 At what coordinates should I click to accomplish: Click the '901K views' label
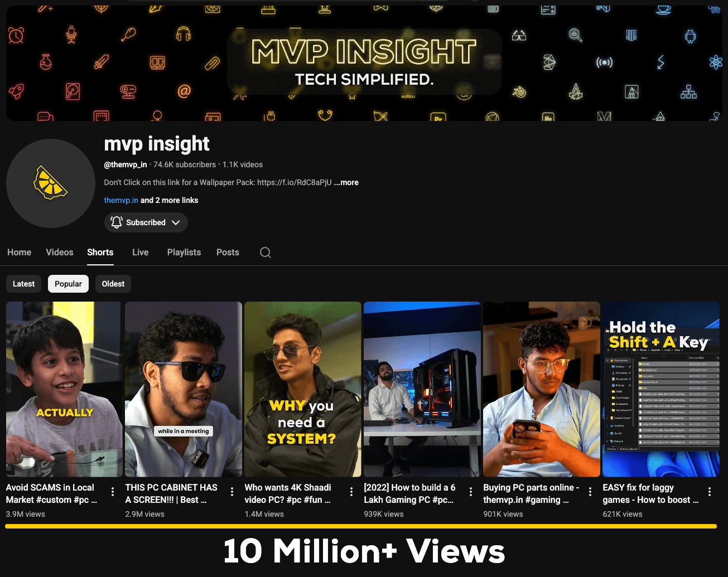503,514
